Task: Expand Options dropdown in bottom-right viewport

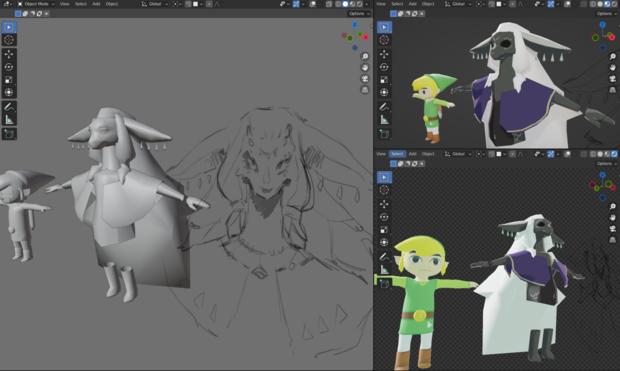Action: [607, 163]
